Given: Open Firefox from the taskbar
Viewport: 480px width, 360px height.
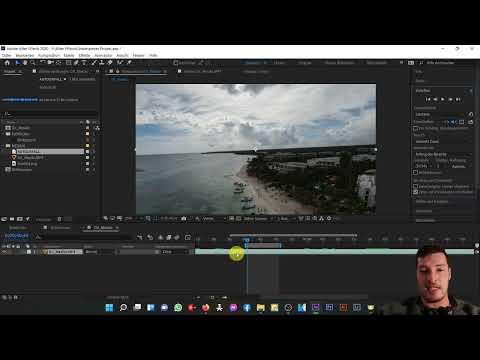Looking at the screenshot, I should tap(205, 307).
